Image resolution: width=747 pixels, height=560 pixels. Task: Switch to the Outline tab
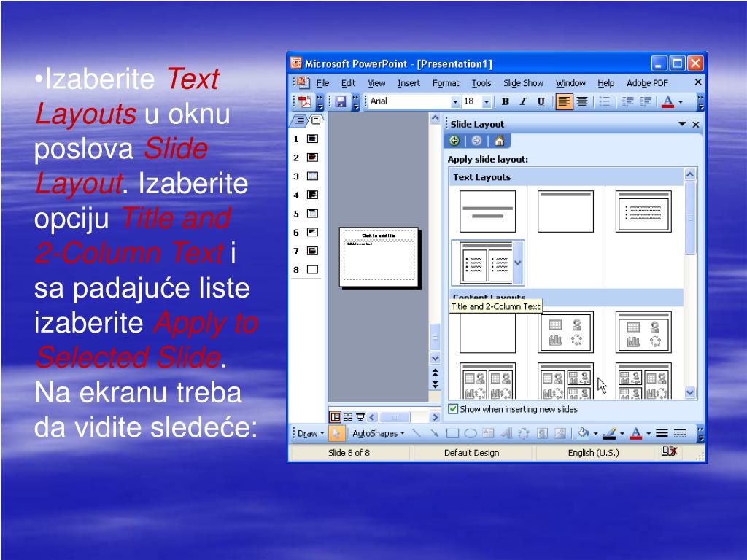coord(300,120)
